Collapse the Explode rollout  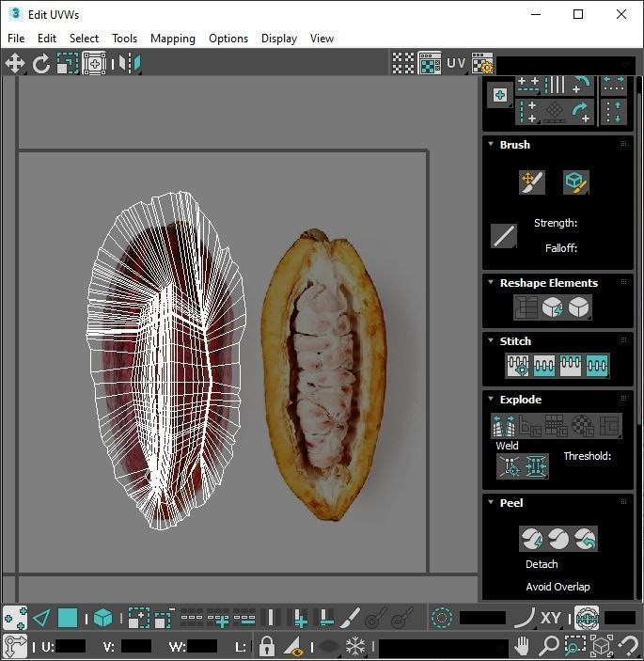[491, 399]
